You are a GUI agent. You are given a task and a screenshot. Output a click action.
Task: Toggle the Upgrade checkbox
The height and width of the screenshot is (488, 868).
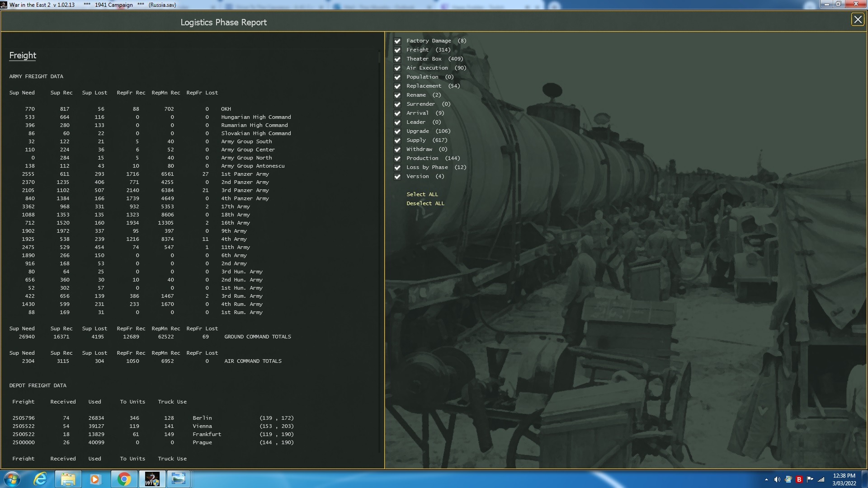coord(397,131)
